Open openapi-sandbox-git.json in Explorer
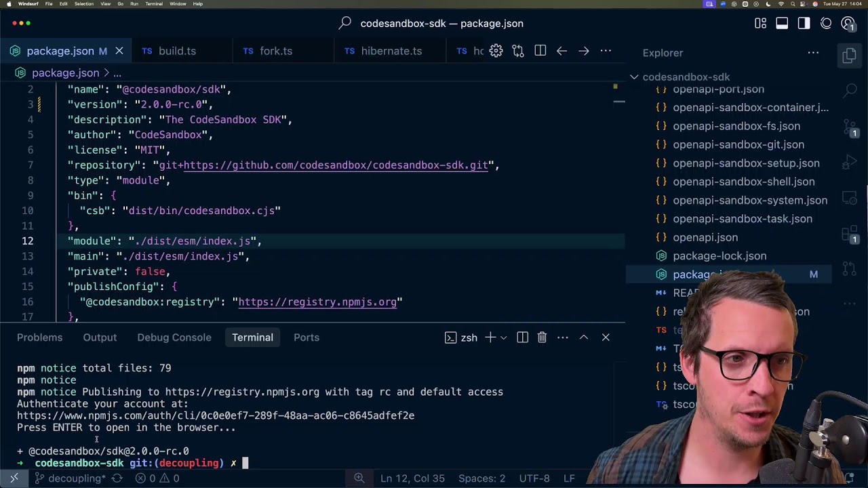This screenshot has width=868, height=488. 738,144
